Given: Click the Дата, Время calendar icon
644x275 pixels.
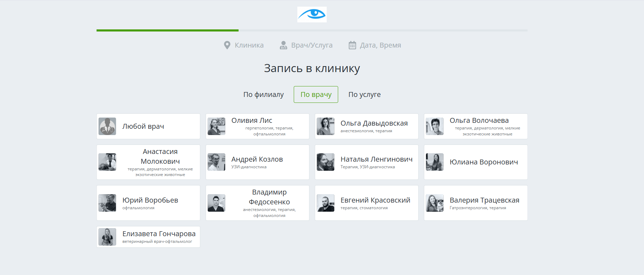Looking at the screenshot, I should pos(352,45).
